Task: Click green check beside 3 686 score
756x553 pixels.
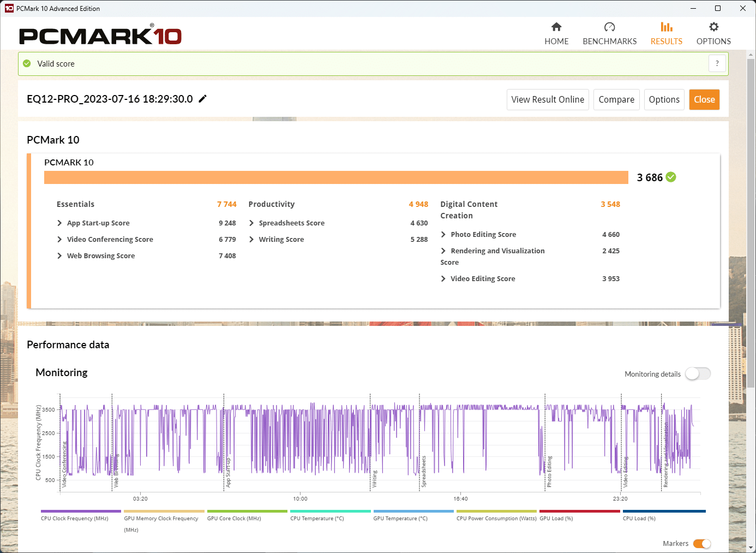Action: coord(671,177)
